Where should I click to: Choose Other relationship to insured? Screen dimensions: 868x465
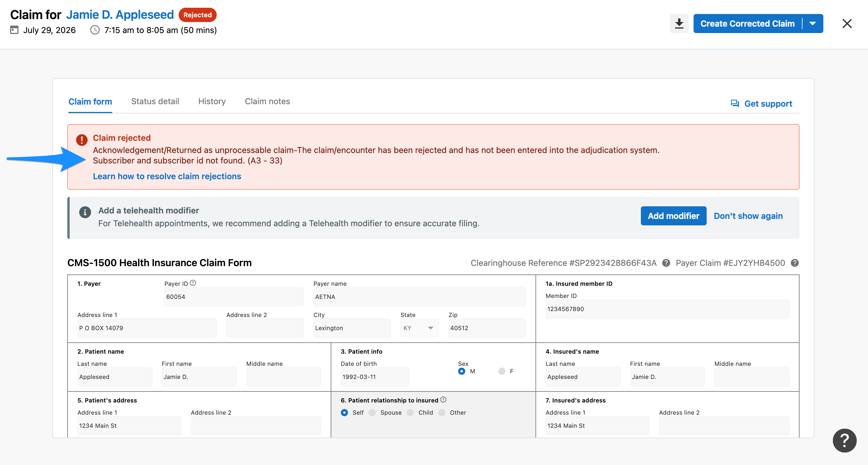click(442, 412)
